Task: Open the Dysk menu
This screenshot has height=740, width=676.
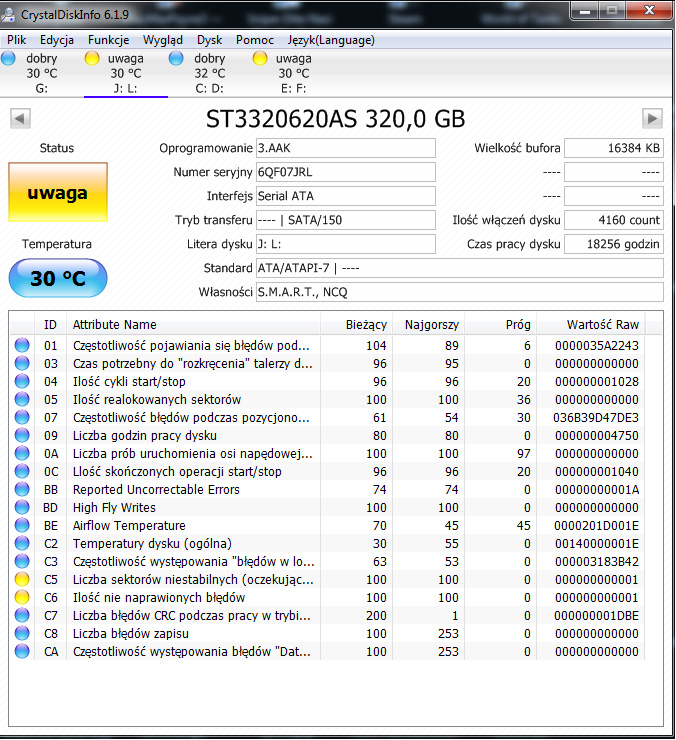Action: pyautogui.click(x=210, y=40)
